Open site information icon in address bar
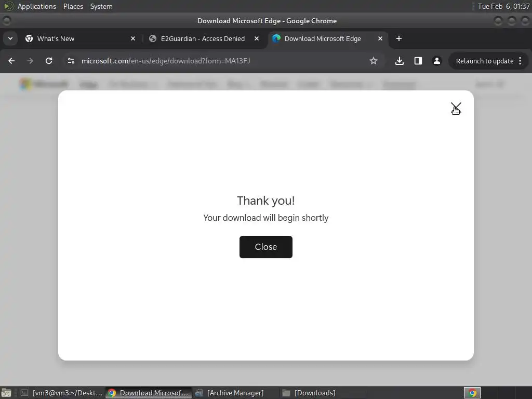This screenshot has height=399, width=532. point(71,61)
